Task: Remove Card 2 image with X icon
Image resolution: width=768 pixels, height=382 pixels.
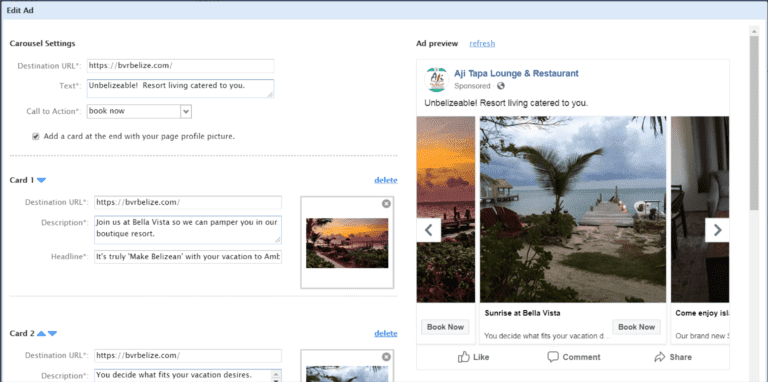Action: click(386, 357)
